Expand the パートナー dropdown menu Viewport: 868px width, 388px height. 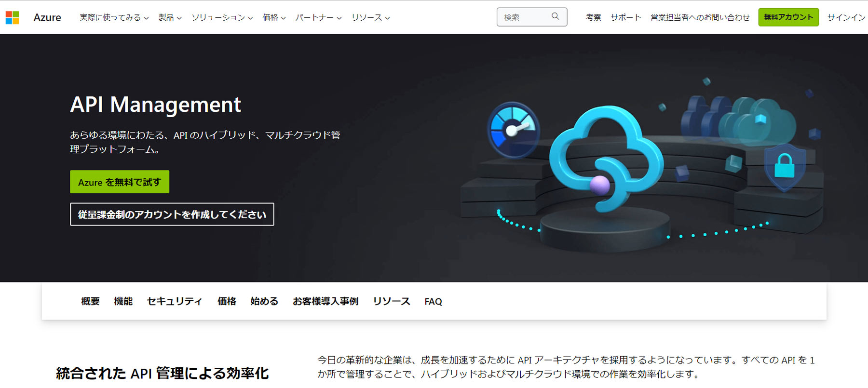pos(318,17)
